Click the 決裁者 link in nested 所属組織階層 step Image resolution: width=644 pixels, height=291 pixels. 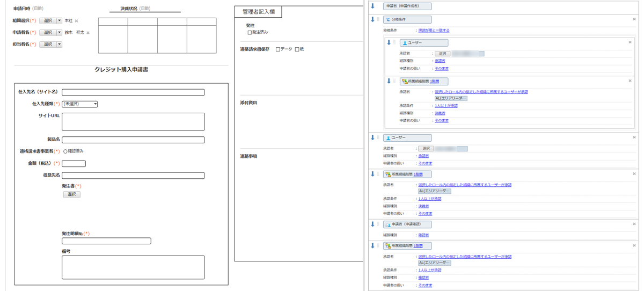440,113
